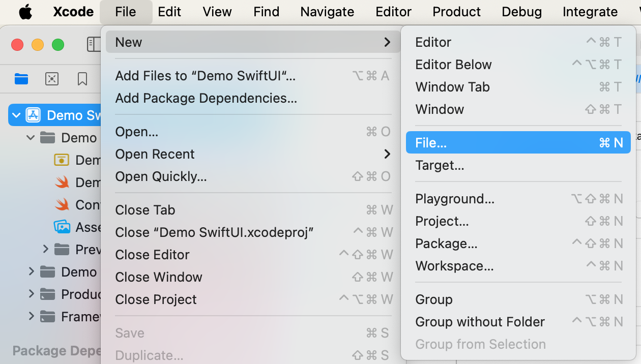Image resolution: width=641 pixels, height=364 pixels.
Task: Expand the Products folder
Action: pos(32,294)
